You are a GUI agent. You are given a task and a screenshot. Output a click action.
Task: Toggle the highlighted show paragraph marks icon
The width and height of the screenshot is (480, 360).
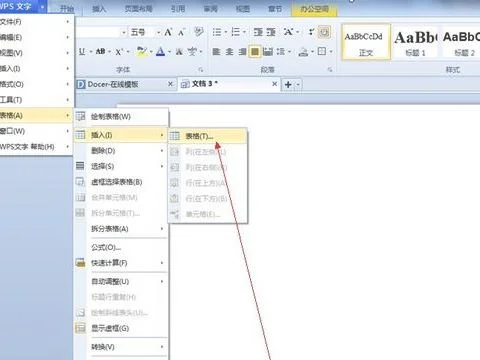click(x=324, y=32)
